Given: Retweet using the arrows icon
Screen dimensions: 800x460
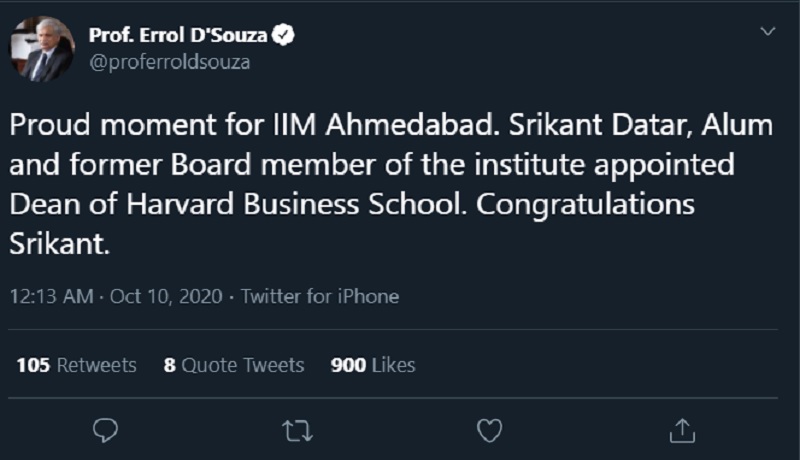Looking at the screenshot, I should click(297, 430).
